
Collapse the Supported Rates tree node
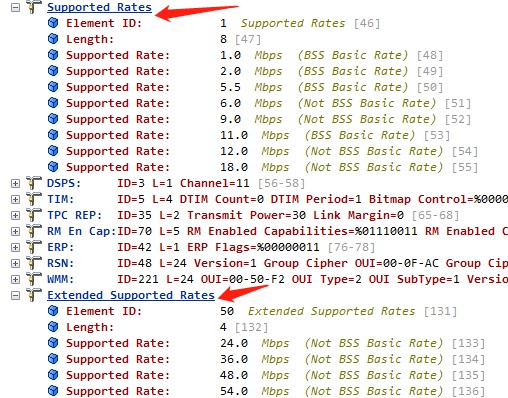click(15, 7)
